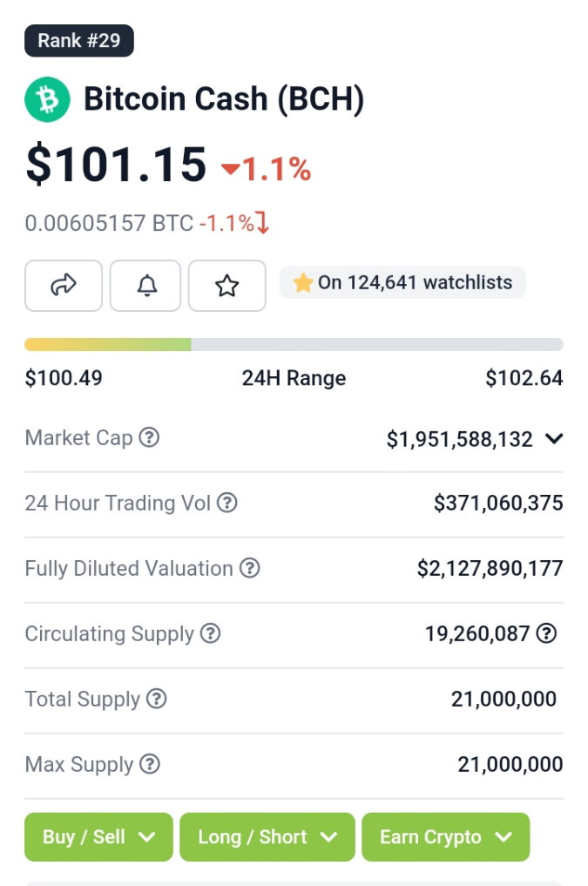Open 24 Hour Trading Vol help icon
The width and height of the screenshot is (588, 886).
pos(227,503)
